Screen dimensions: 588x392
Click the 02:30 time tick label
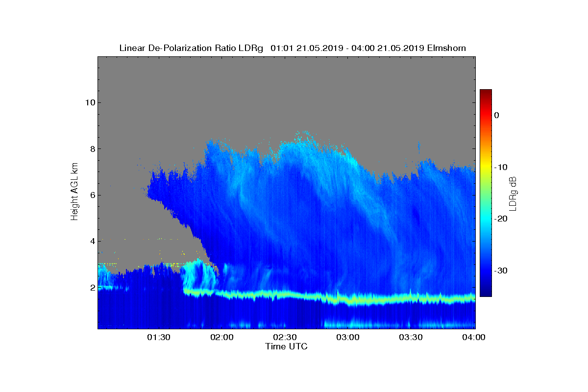286,338
